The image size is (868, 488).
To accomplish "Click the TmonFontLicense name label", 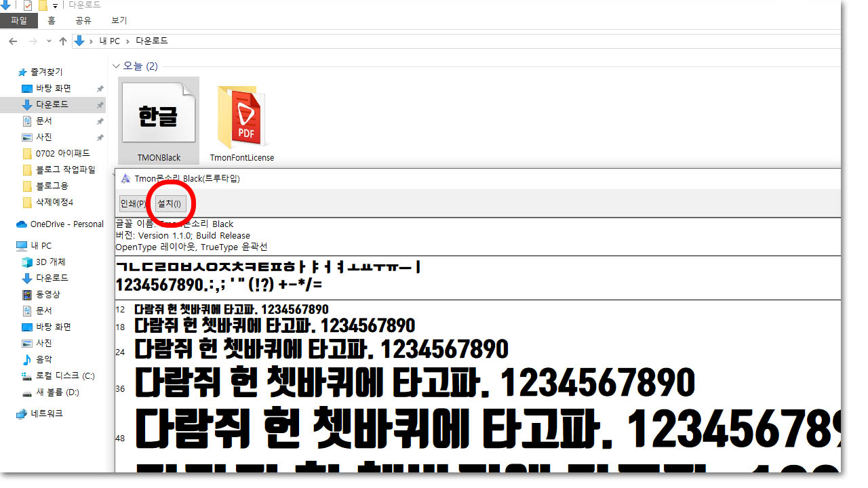I will tap(242, 157).
